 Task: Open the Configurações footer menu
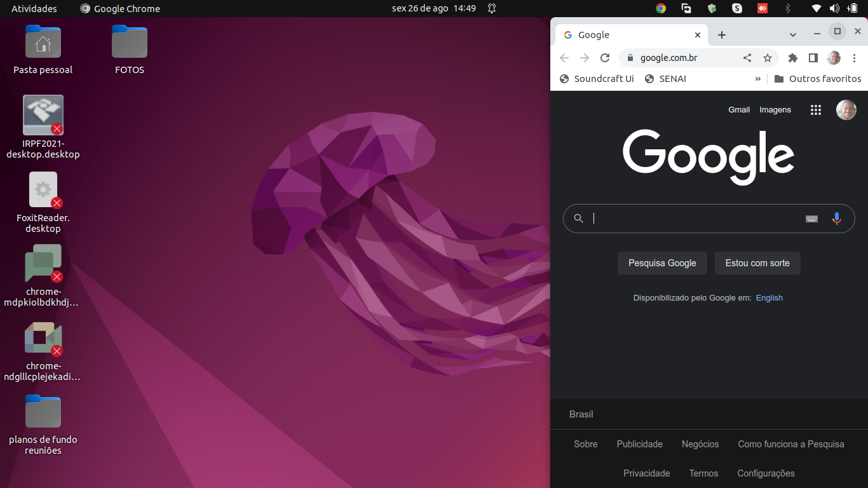pyautogui.click(x=766, y=473)
